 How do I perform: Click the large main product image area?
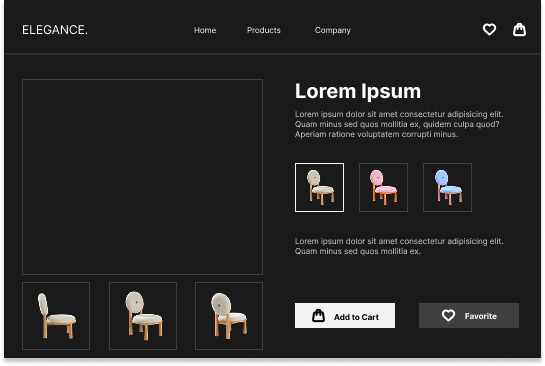tap(143, 177)
